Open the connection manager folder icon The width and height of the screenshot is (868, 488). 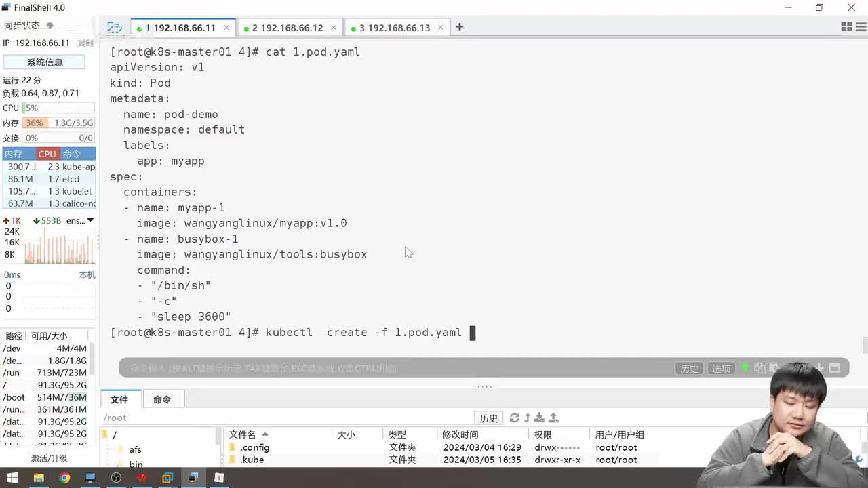(115, 27)
